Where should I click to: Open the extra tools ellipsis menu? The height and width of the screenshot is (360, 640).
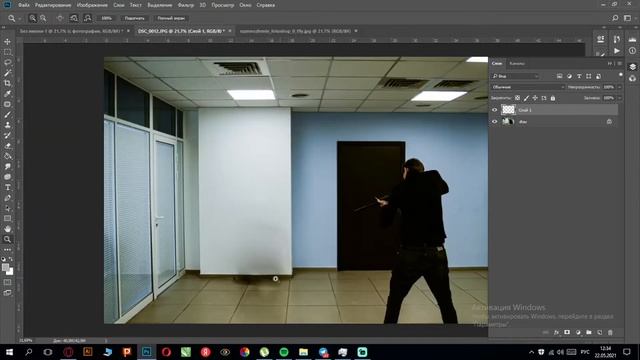tap(7, 250)
